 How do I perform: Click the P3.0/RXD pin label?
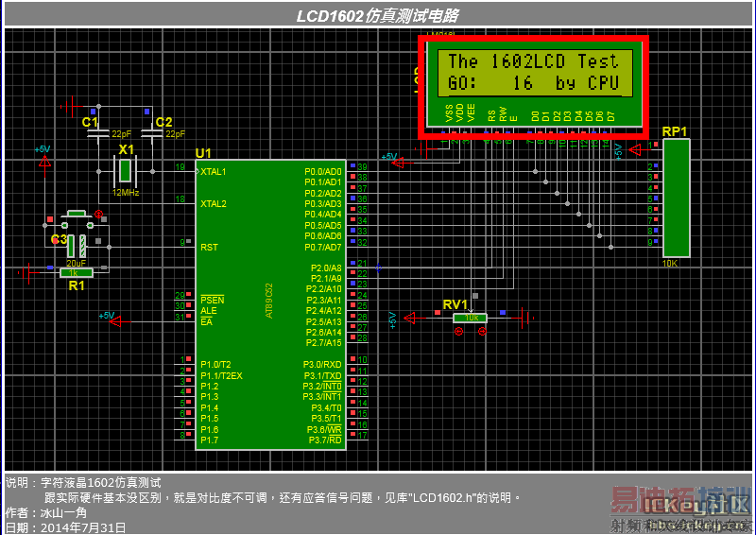pyautogui.click(x=322, y=364)
